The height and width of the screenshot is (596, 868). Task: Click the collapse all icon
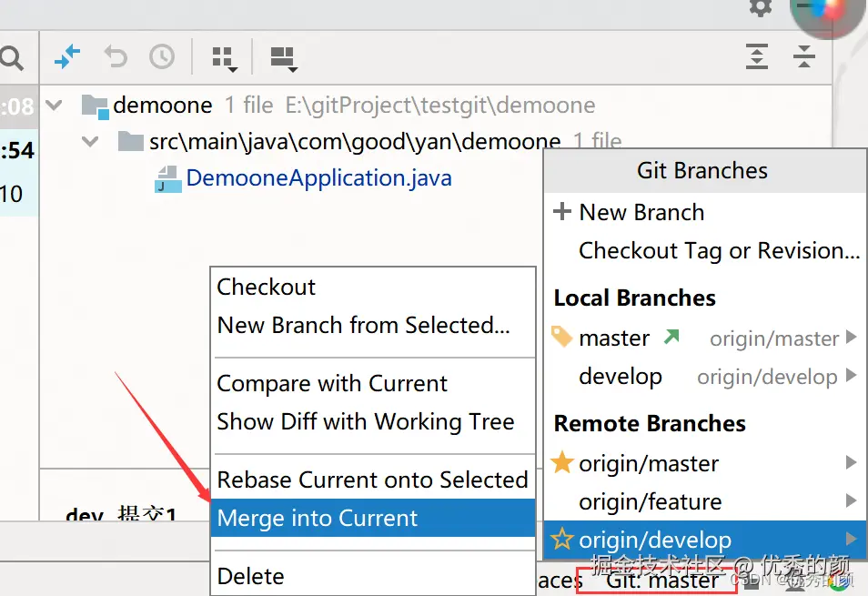804,57
